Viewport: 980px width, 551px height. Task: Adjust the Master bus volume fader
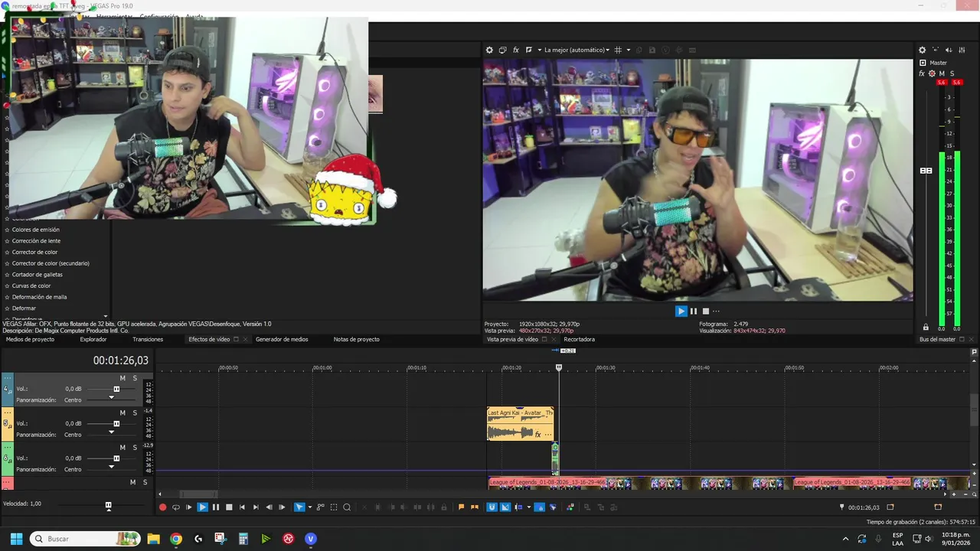tap(926, 170)
